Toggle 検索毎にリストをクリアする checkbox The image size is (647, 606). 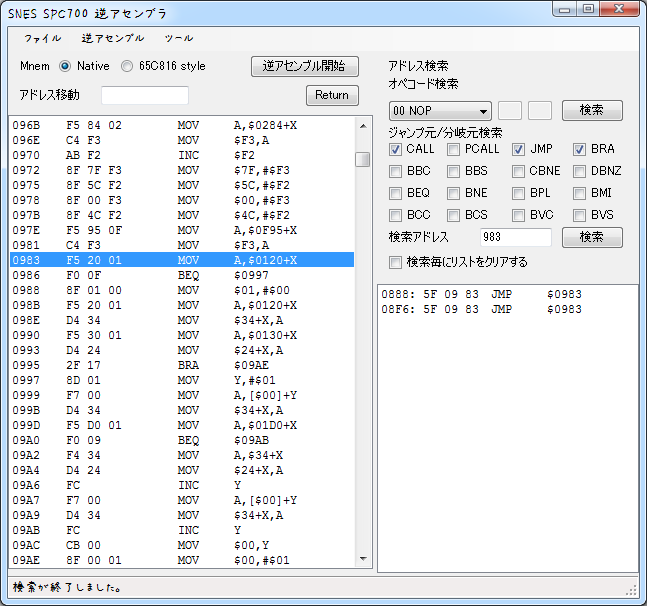(395, 262)
